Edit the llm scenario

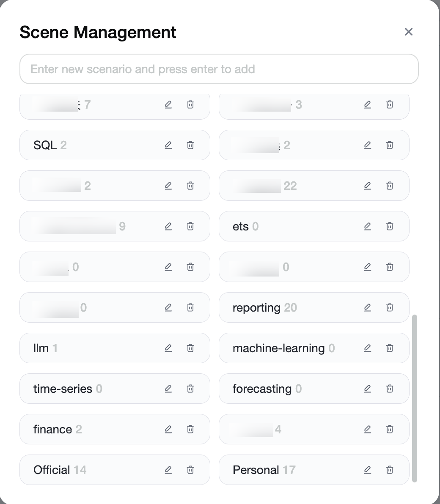click(x=168, y=348)
